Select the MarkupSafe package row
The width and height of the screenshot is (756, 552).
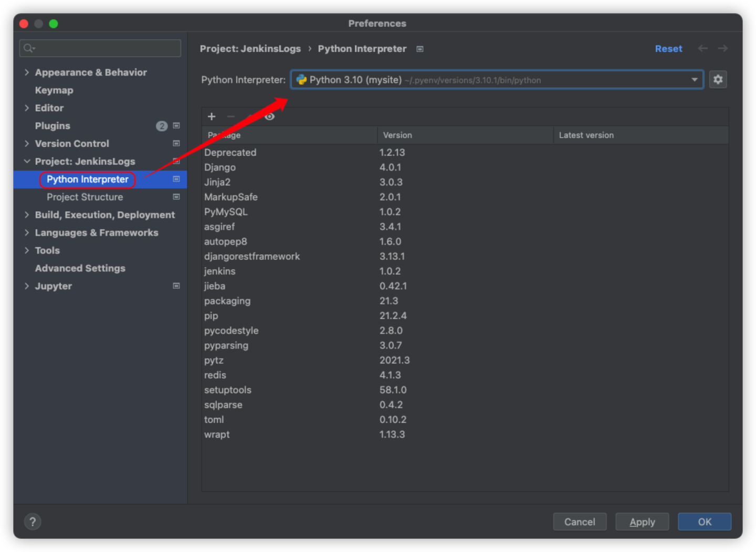point(465,197)
